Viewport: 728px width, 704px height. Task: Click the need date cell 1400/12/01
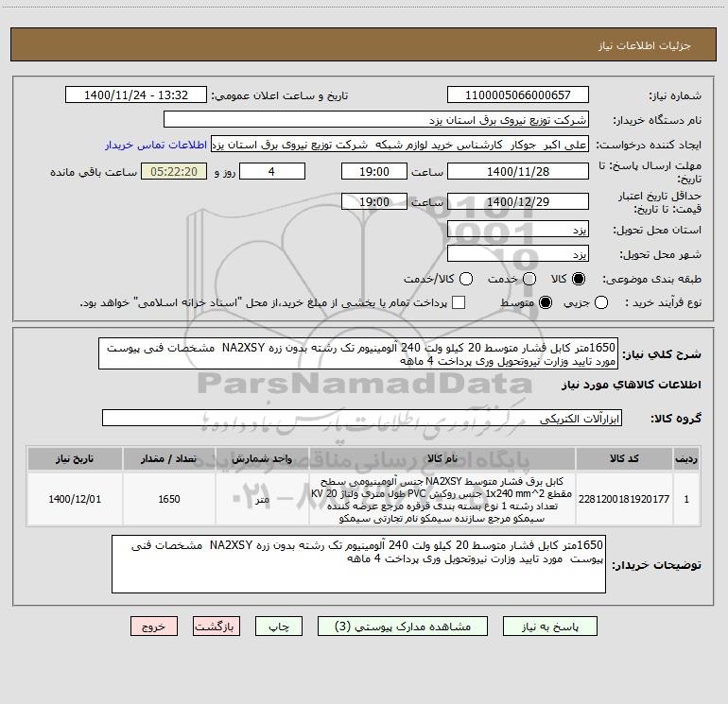point(75,499)
